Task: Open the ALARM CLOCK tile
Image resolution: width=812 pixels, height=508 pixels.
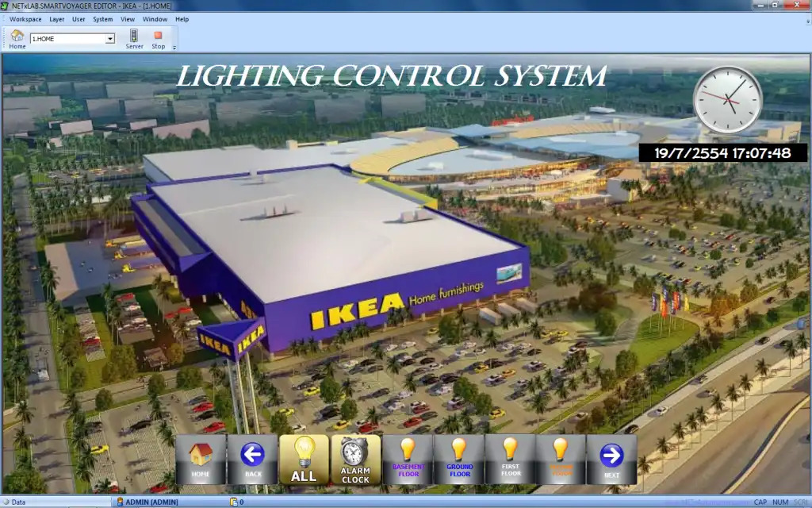Action: 355,459
